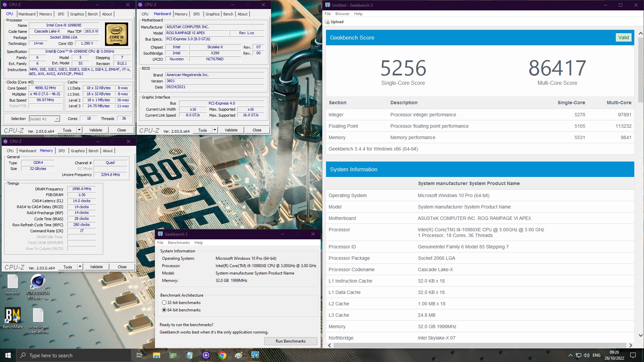The image size is (644, 362).
Task: Click the scroll-down arrow in Geekbench results
Action: (x=640, y=336)
